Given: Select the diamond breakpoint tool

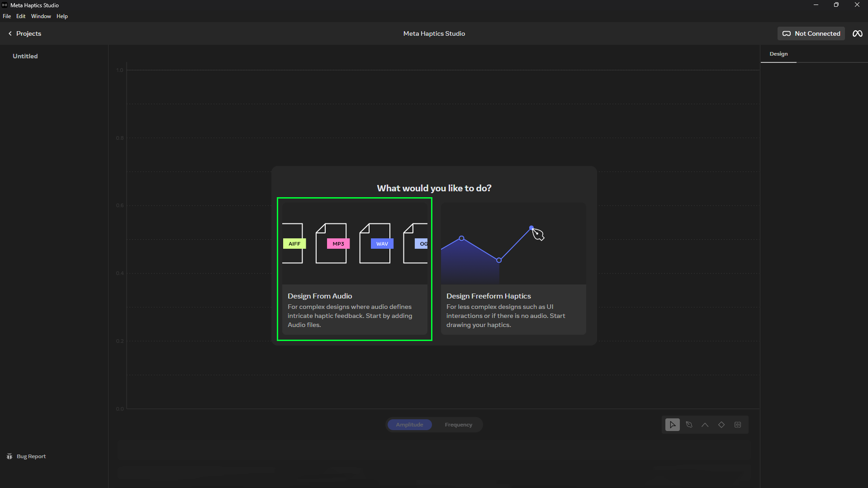Looking at the screenshot, I should pyautogui.click(x=721, y=425).
